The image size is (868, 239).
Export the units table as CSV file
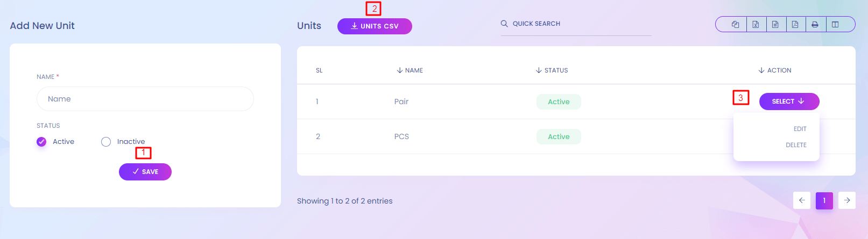[775, 24]
